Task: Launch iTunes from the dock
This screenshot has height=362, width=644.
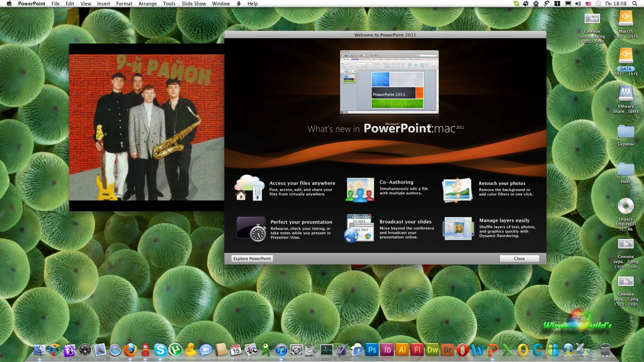Action: pyautogui.click(x=281, y=350)
